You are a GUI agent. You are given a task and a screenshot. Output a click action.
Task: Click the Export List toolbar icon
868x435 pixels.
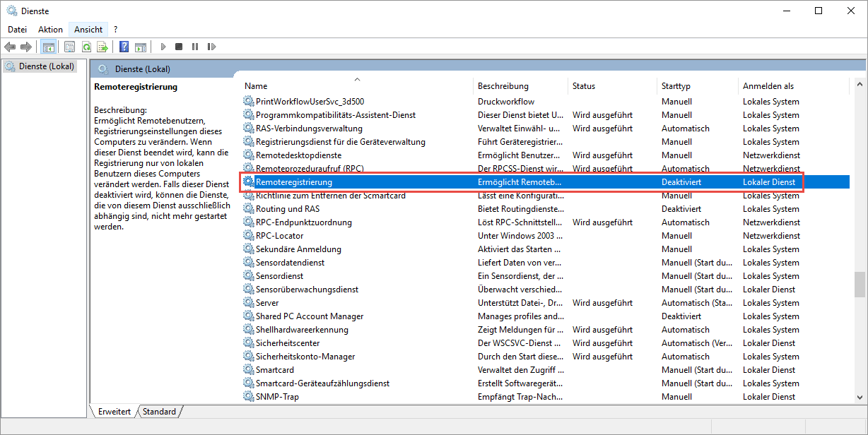(102, 47)
